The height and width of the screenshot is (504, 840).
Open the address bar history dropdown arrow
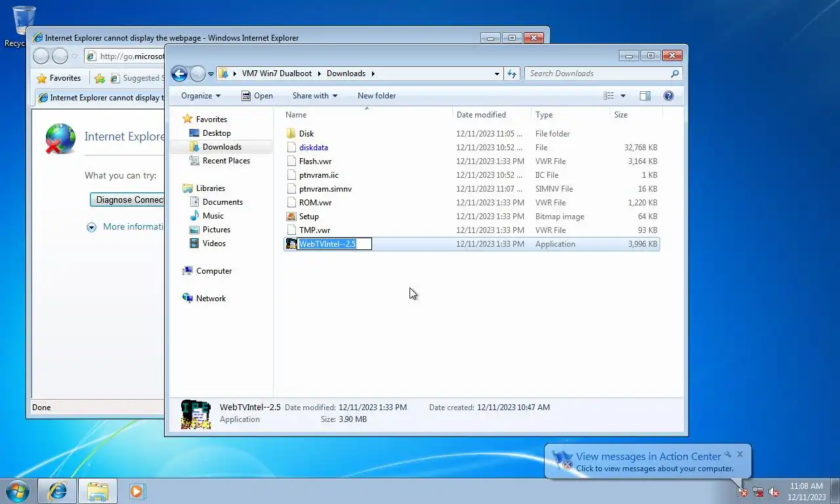497,73
